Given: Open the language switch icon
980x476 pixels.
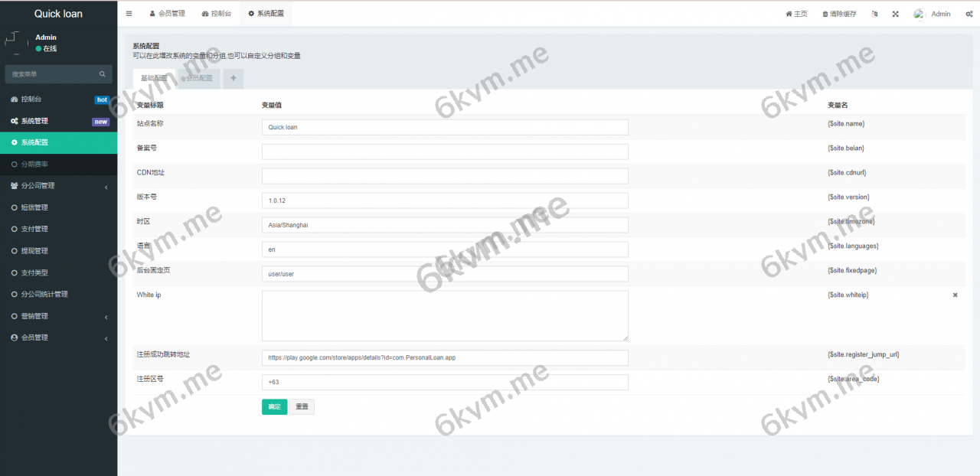Looking at the screenshot, I should click(x=874, y=14).
